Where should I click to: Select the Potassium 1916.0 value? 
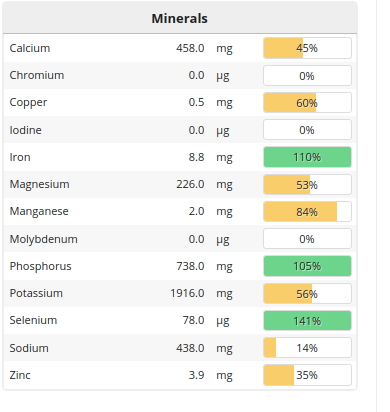(x=187, y=293)
